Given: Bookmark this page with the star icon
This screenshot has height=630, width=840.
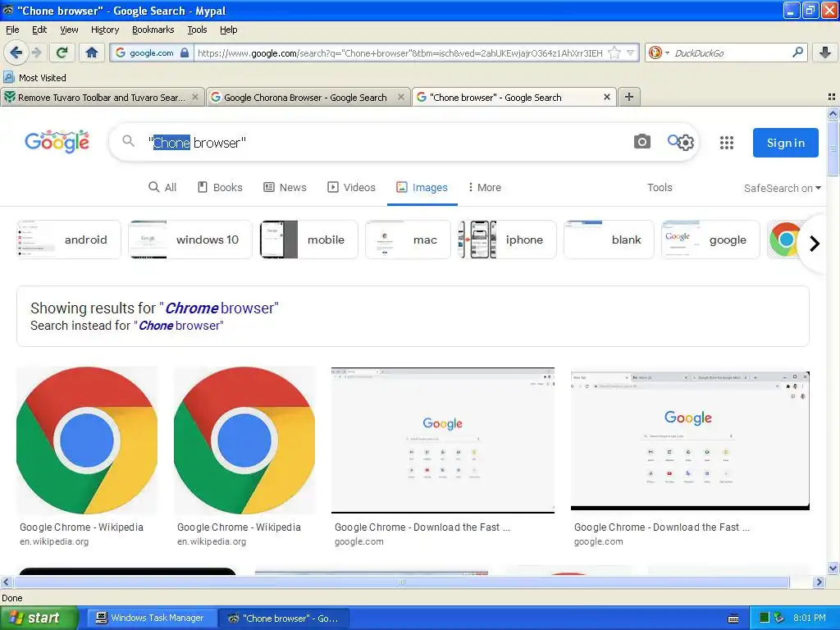Looking at the screenshot, I should pos(615,52).
